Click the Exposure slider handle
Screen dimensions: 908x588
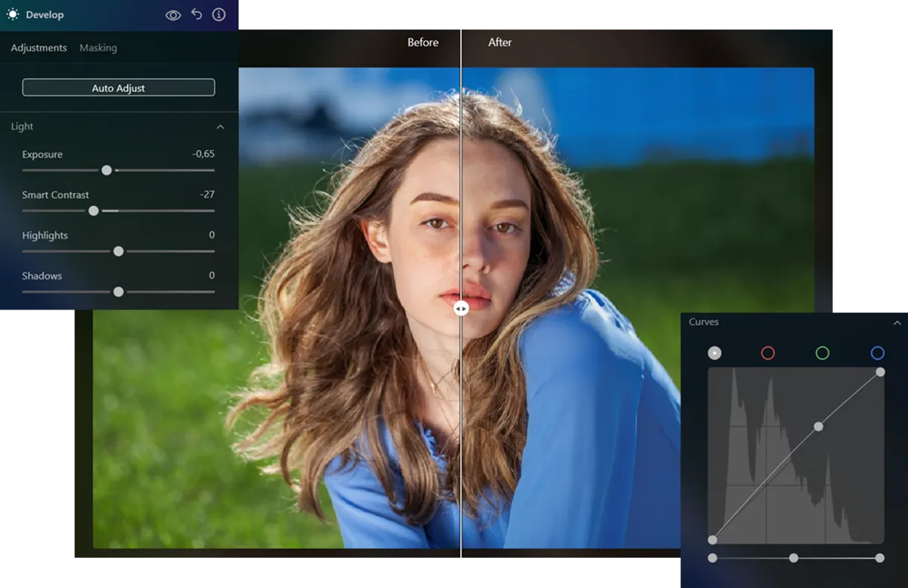point(107,170)
